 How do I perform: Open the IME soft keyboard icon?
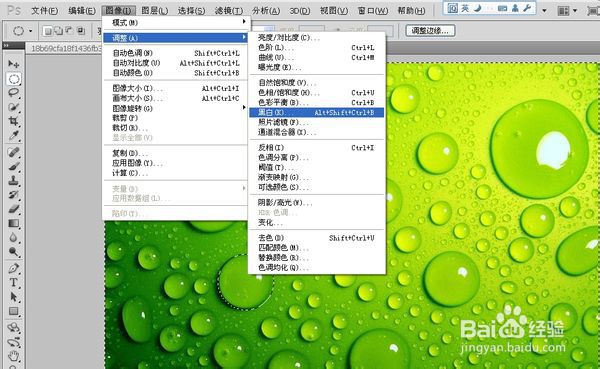point(502,8)
